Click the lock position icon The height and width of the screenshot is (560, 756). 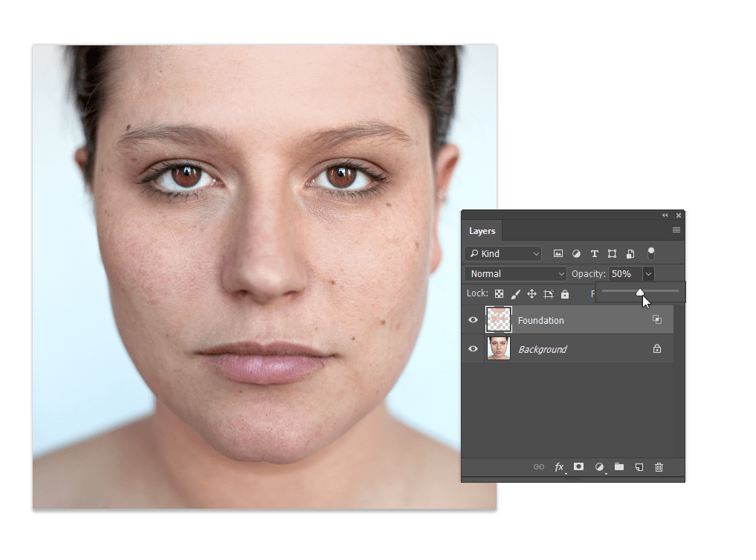(532, 294)
